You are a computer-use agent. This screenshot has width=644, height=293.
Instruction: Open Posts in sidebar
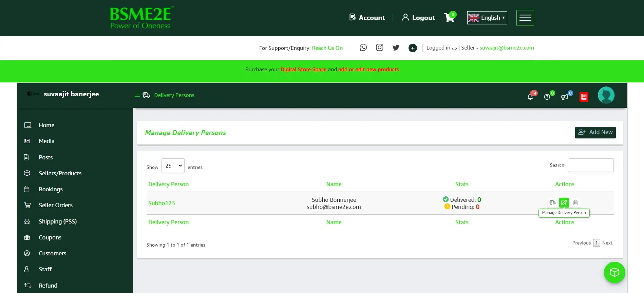[x=46, y=157]
